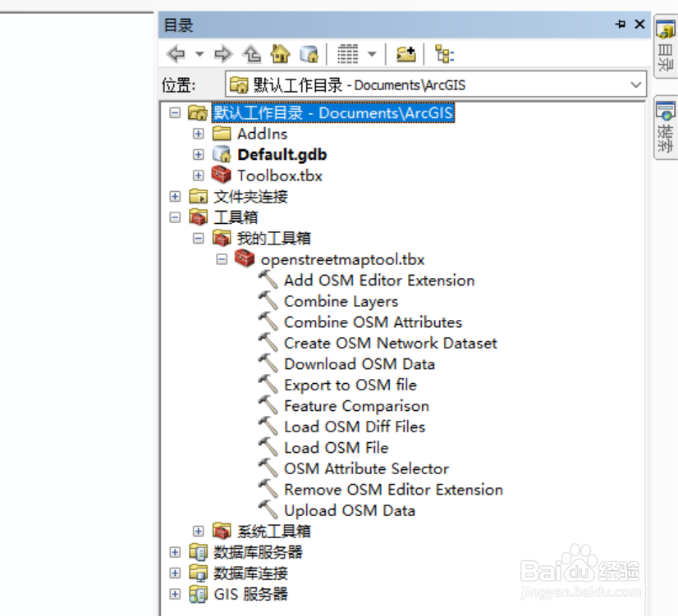The width and height of the screenshot is (678, 616).
Task: Select the 系统工具箱 item
Action: tap(273, 532)
